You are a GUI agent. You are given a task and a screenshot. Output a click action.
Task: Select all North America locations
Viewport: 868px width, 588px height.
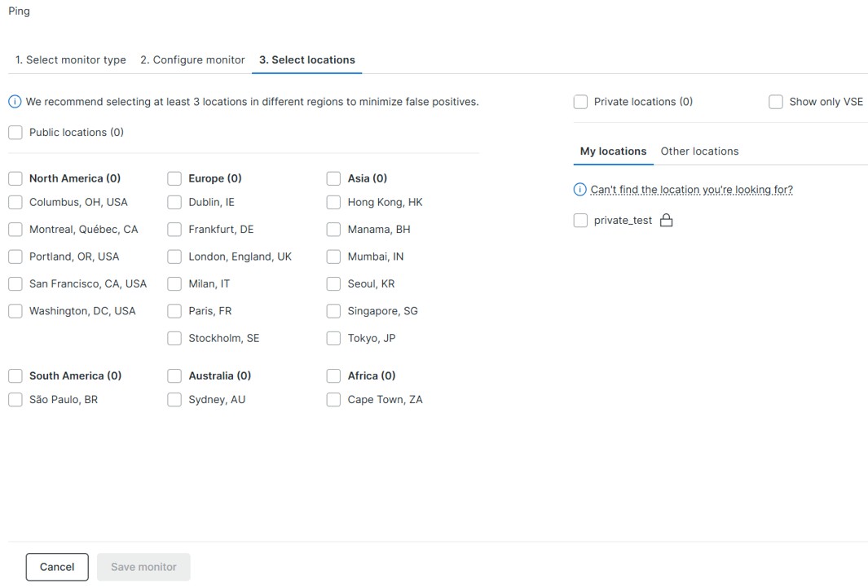click(x=15, y=178)
